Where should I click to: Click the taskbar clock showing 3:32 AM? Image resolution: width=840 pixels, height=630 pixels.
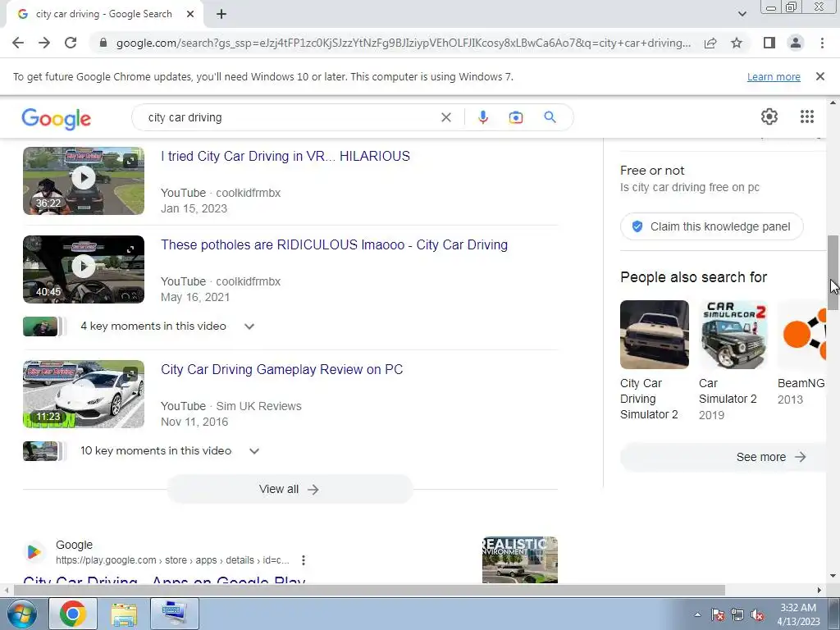point(798,614)
